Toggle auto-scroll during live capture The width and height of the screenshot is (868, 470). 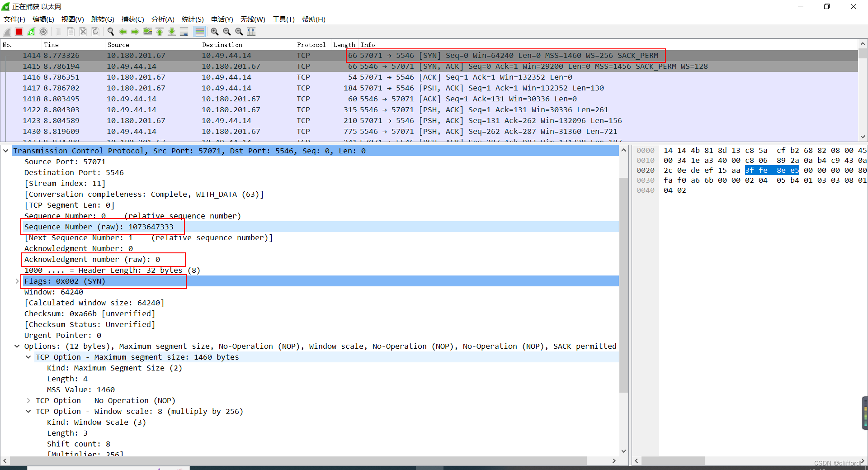coord(184,32)
